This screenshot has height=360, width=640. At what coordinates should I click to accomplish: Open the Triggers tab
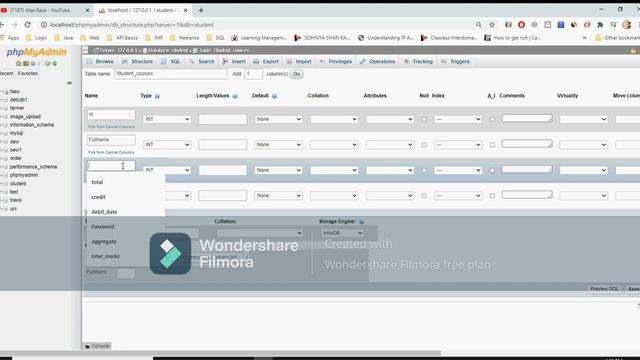[x=456, y=62]
